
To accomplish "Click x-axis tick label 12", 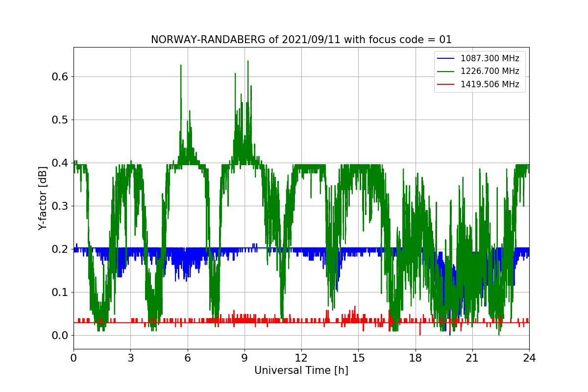I will (301, 358).
